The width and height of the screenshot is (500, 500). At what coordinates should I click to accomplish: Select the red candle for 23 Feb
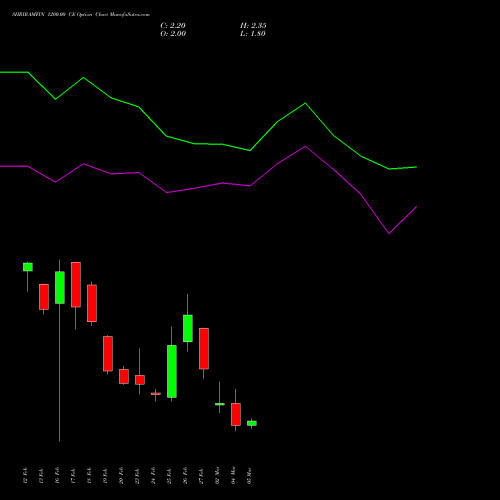point(140,380)
